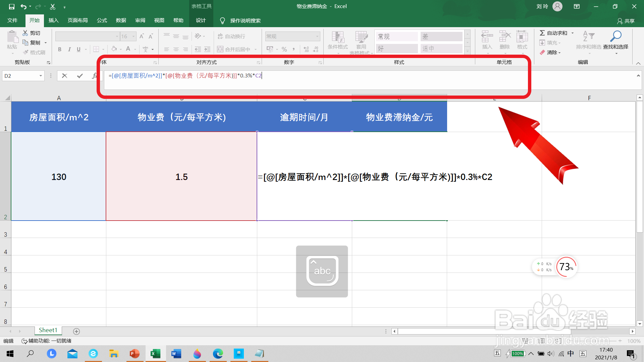The image size is (644, 362).
Task: Click the 套用表格格式 table format icon
Action: 361,37
